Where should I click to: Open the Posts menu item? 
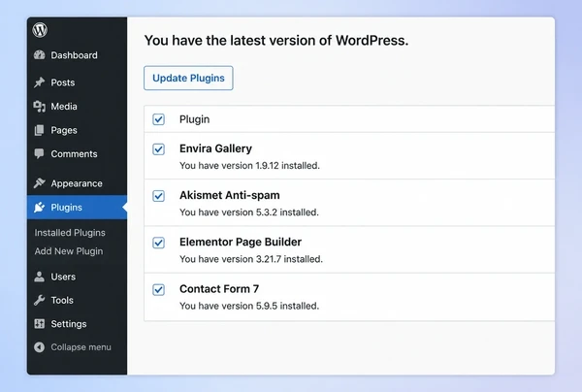(x=77, y=82)
